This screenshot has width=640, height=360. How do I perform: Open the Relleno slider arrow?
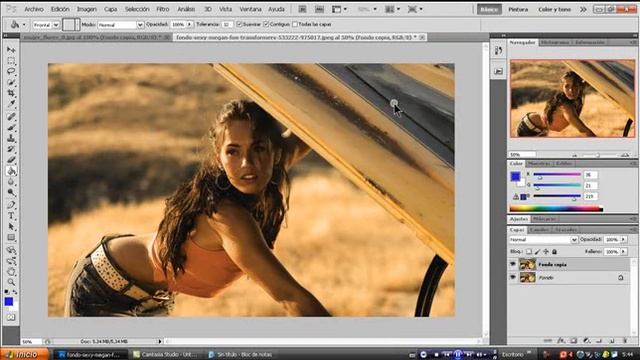pos(624,252)
